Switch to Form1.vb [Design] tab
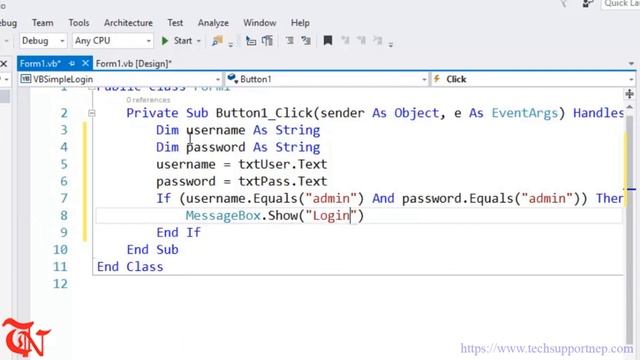This screenshot has height=360, width=640. tap(134, 64)
